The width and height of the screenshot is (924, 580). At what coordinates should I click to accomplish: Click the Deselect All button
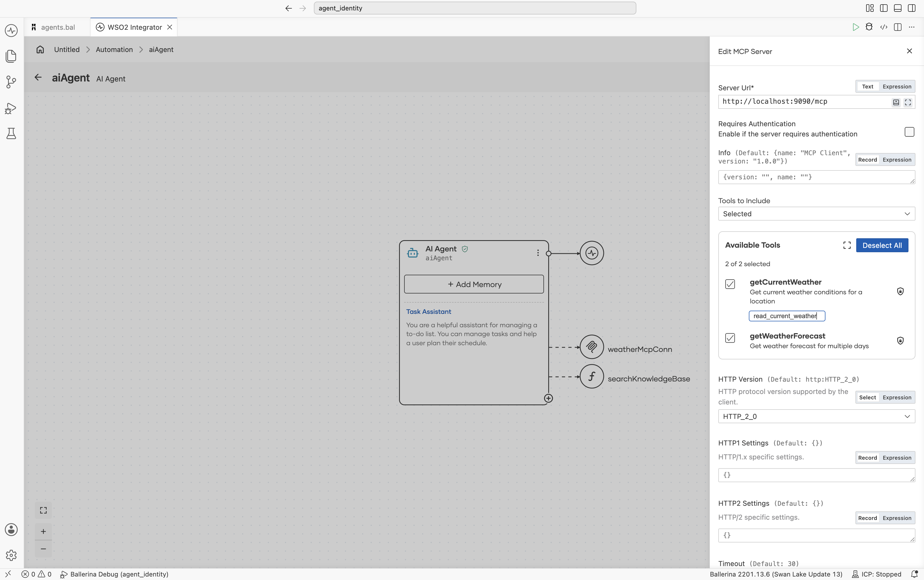(x=882, y=246)
